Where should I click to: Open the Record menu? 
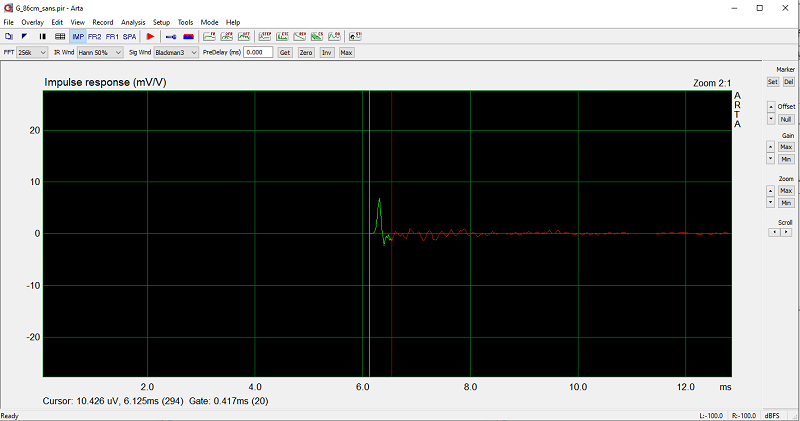tap(103, 22)
